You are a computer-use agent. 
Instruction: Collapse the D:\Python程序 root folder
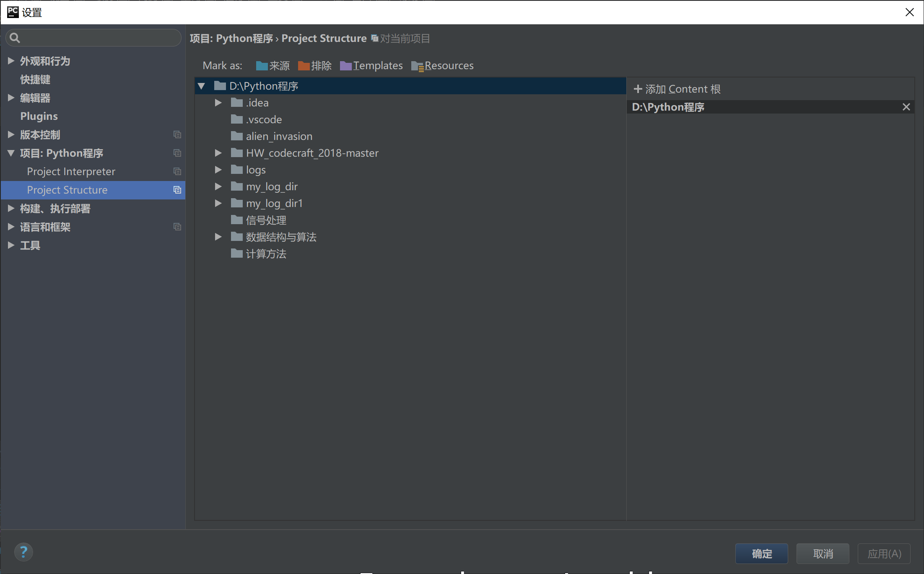click(201, 86)
